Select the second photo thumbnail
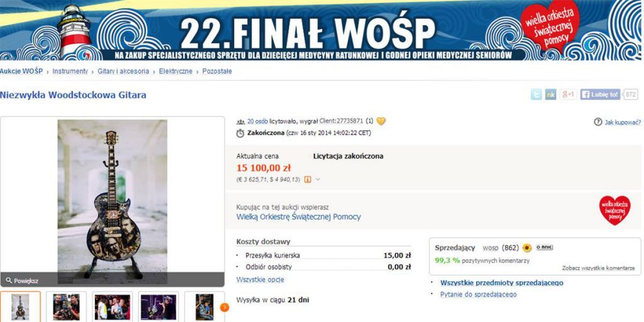Screen dimensions: 644x322 coord(66,307)
